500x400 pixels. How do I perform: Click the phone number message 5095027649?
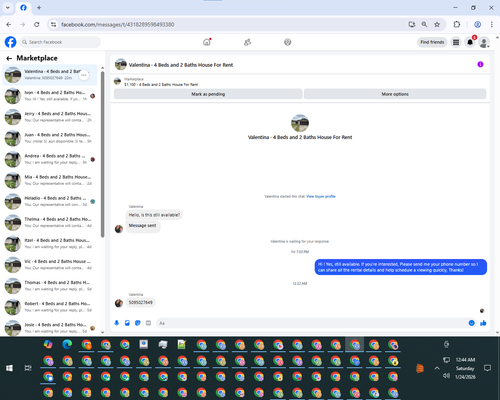141,302
